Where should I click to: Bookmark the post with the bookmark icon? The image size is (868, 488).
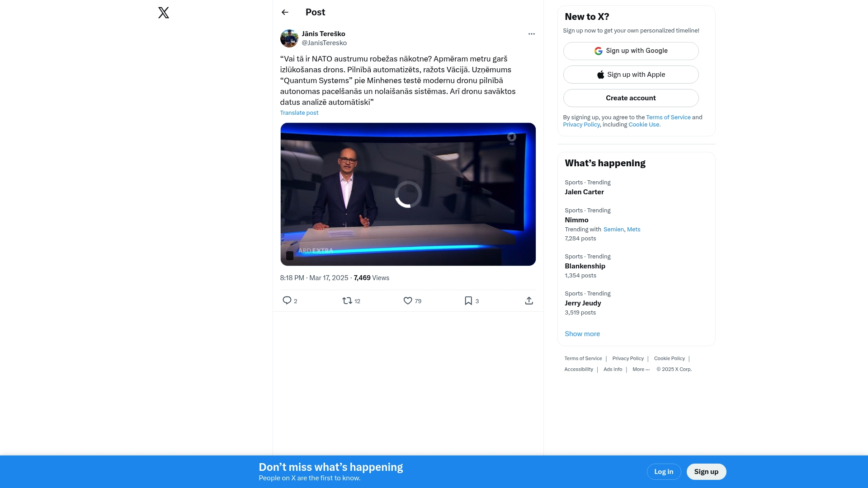tap(468, 300)
